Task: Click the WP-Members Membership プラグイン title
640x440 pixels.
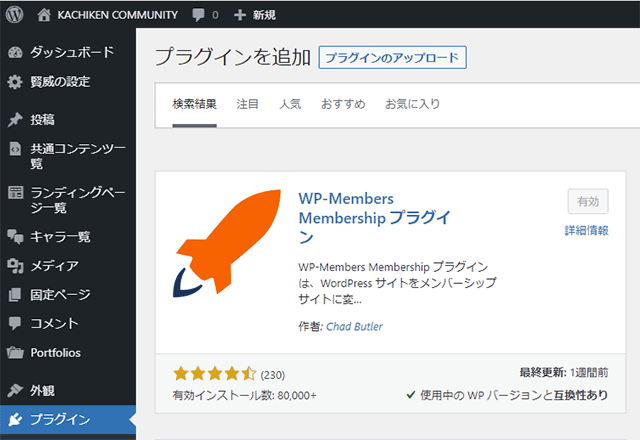Action: pyautogui.click(x=375, y=218)
